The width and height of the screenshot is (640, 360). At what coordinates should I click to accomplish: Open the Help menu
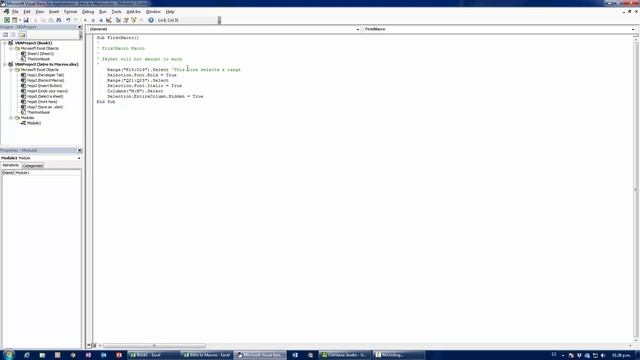click(170, 12)
